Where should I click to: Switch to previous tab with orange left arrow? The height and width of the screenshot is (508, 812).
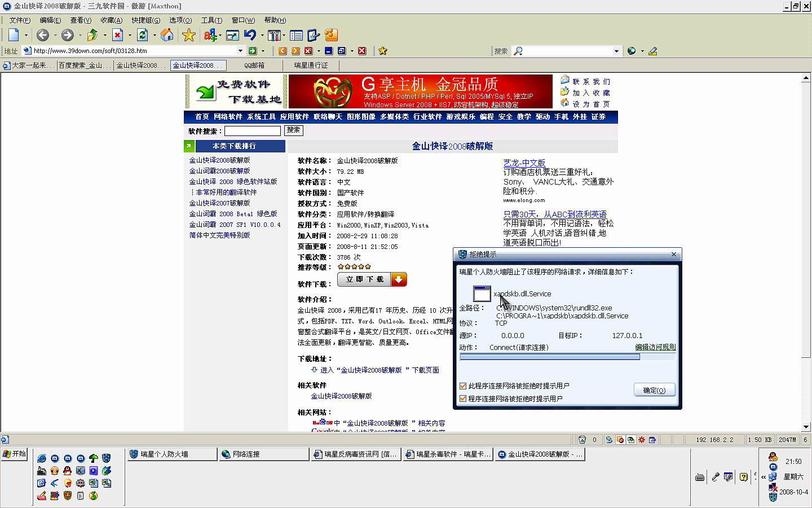coord(283,51)
